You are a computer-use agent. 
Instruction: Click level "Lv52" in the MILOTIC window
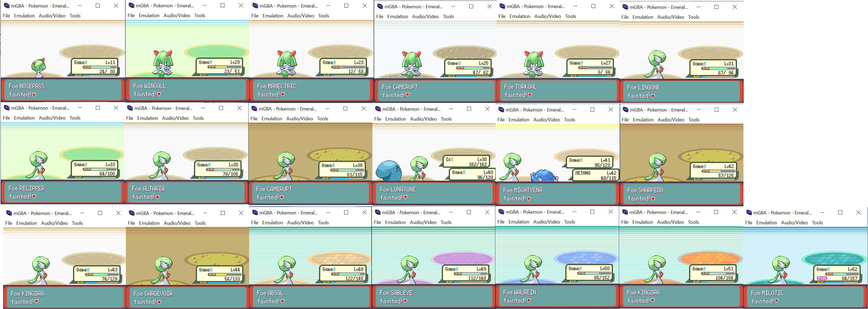[852, 269]
